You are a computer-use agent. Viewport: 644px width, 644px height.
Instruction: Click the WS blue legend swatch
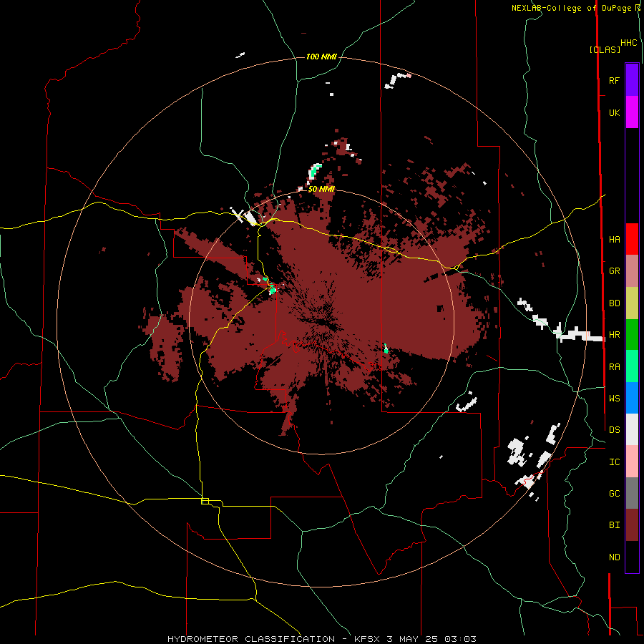632,398
